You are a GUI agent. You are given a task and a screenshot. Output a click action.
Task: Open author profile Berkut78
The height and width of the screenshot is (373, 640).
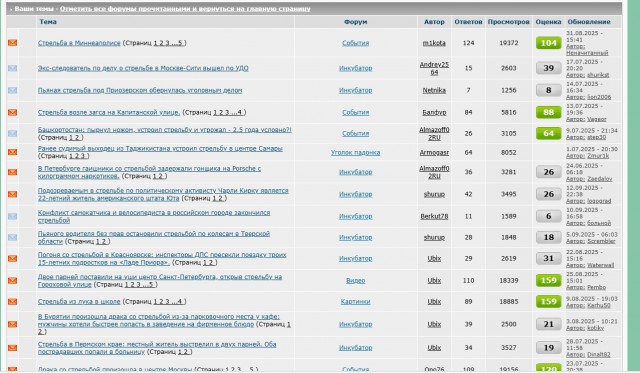pos(434,216)
